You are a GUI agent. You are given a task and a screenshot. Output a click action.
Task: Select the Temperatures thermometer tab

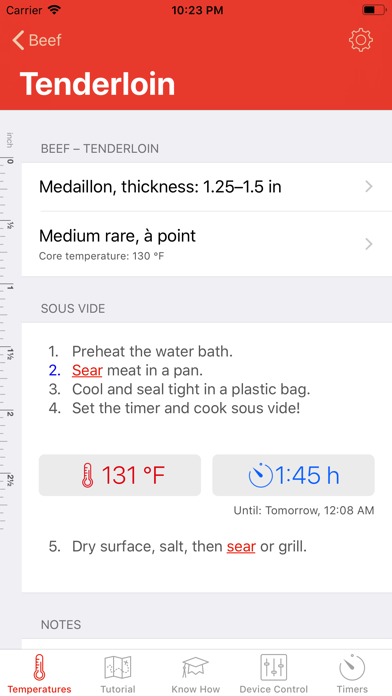pyautogui.click(x=40, y=673)
